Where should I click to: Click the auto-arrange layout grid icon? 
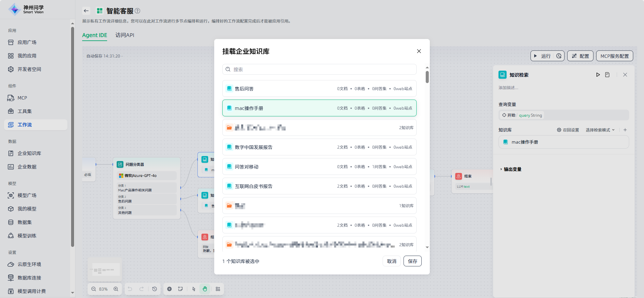coord(218,289)
